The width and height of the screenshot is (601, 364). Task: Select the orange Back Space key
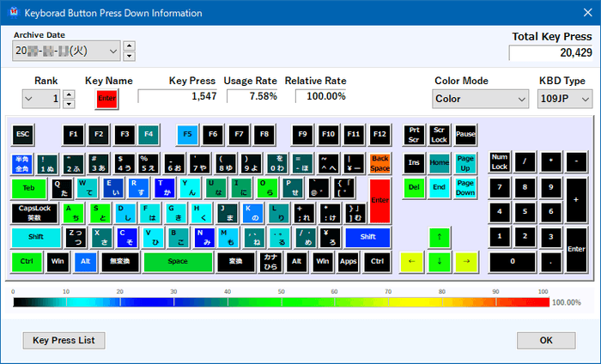click(x=379, y=164)
